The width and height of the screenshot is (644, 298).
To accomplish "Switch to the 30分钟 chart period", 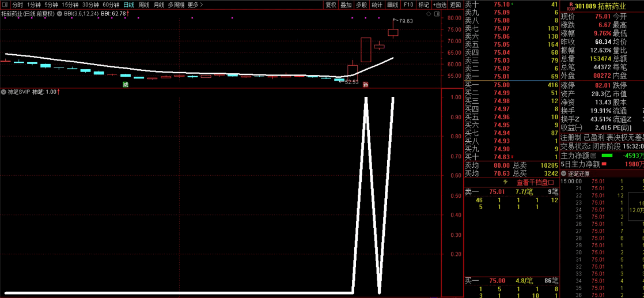I will [90, 5].
